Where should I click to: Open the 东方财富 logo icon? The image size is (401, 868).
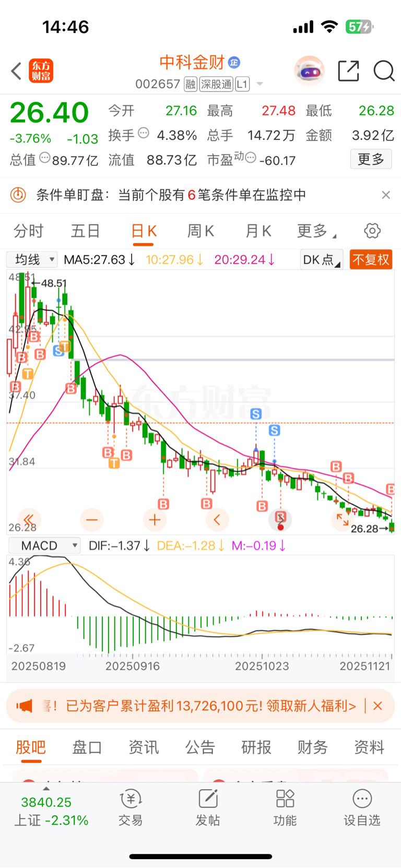[x=41, y=71]
